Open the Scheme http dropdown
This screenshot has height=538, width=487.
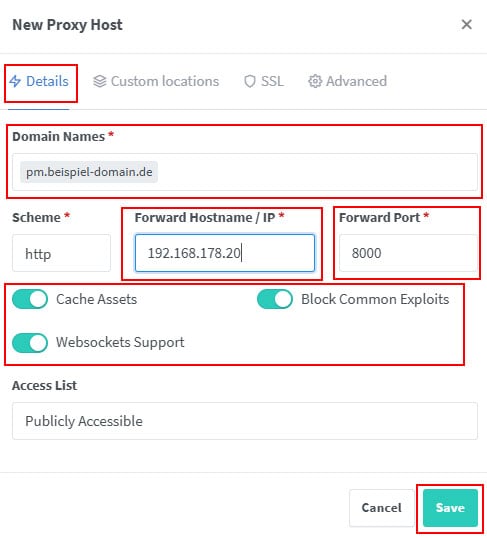pos(61,253)
